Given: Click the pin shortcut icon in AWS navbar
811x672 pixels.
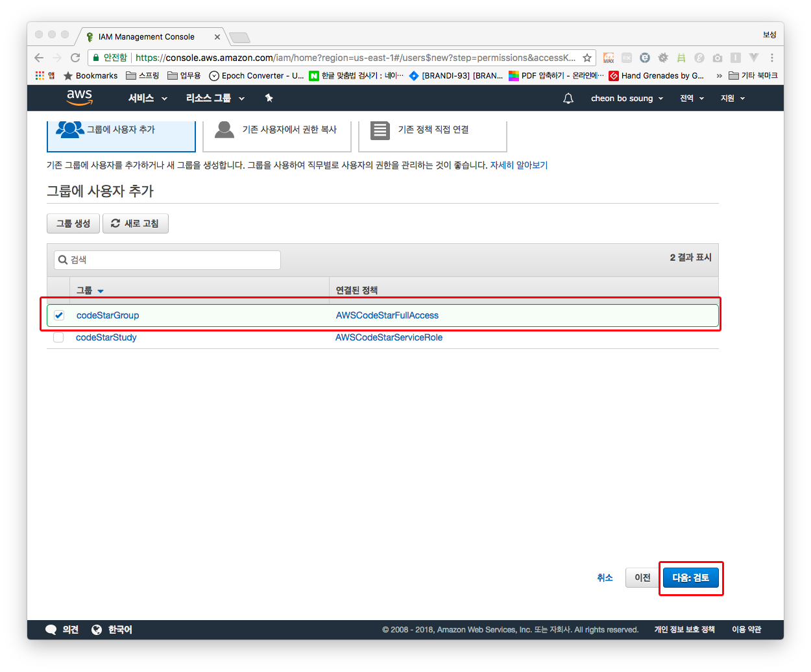Looking at the screenshot, I should [x=269, y=98].
